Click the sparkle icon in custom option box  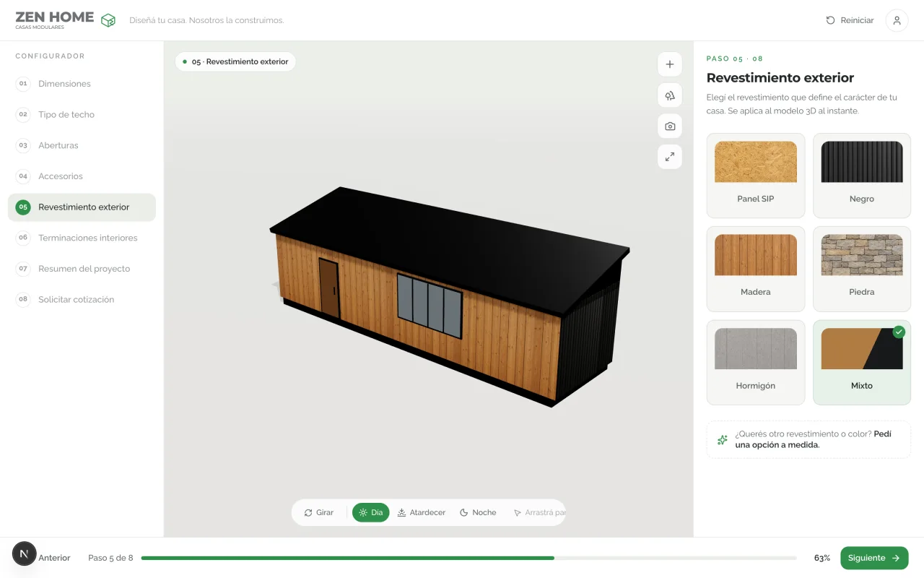722,439
